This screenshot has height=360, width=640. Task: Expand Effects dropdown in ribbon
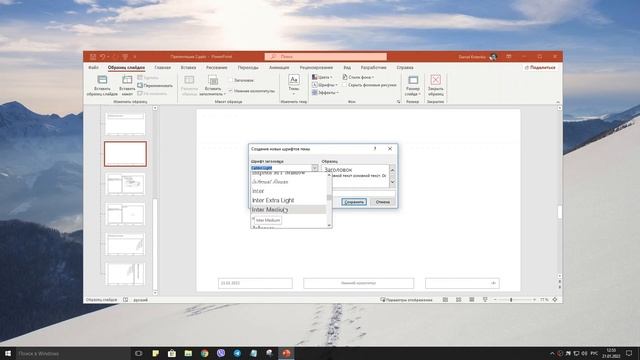325,93
